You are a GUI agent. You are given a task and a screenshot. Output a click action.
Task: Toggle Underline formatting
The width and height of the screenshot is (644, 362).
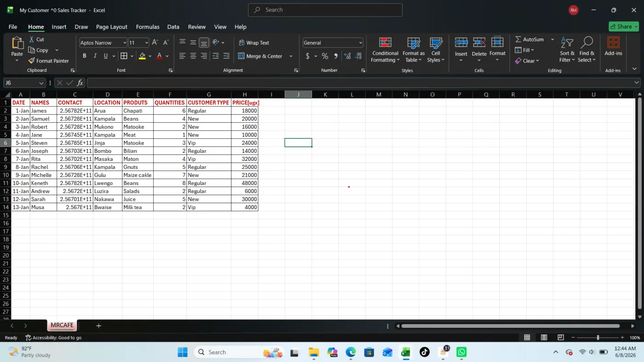(x=106, y=56)
